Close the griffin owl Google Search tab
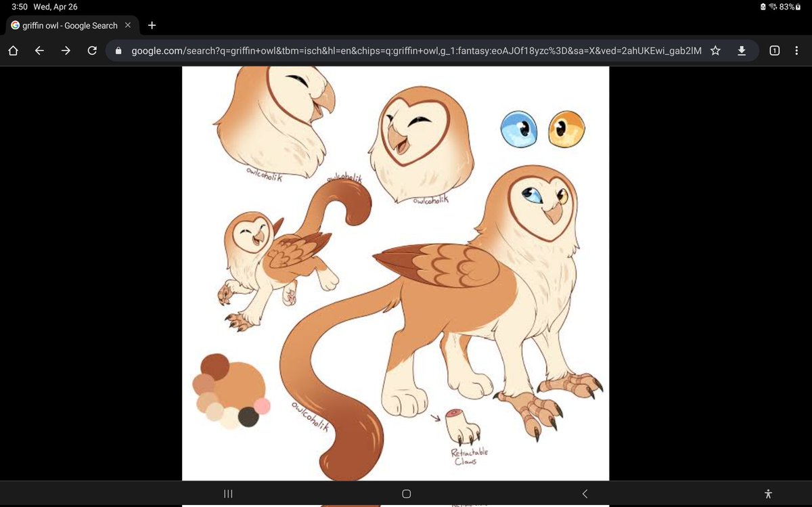The width and height of the screenshot is (812, 507). (x=128, y=25)
